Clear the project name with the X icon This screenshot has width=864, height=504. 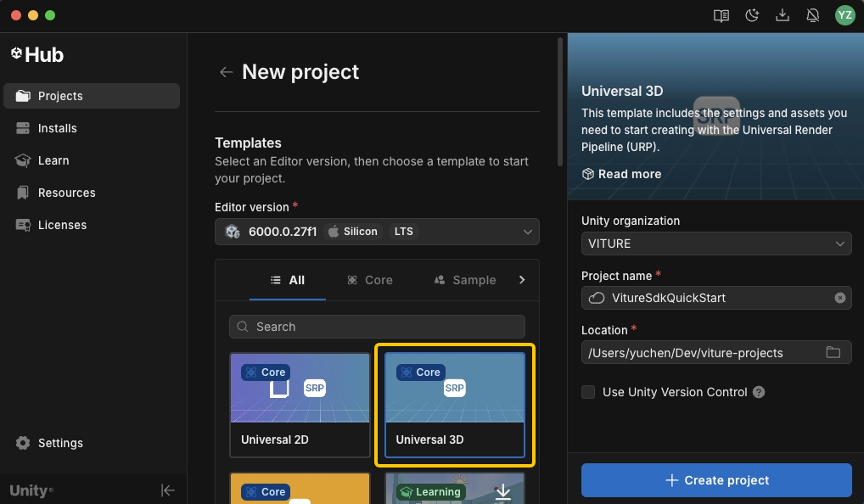pos(839,298)
